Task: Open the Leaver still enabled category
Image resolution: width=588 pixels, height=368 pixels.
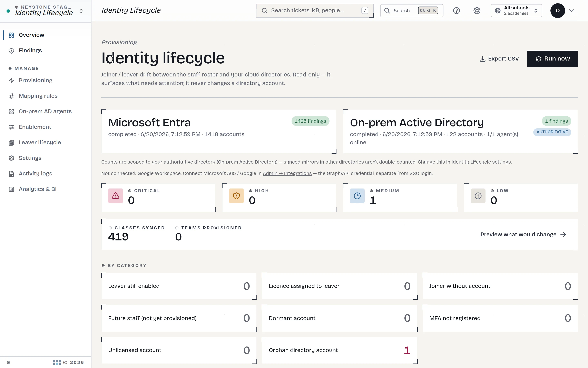Action: pyautogui.click(x=179, y=286)
